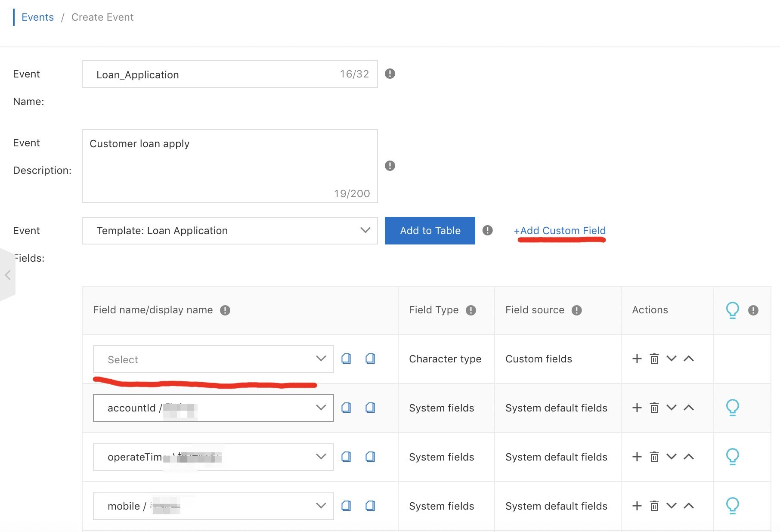780x532 pixels.
Task: Open the operateTime field dropdown
Action: click(213, 457)
